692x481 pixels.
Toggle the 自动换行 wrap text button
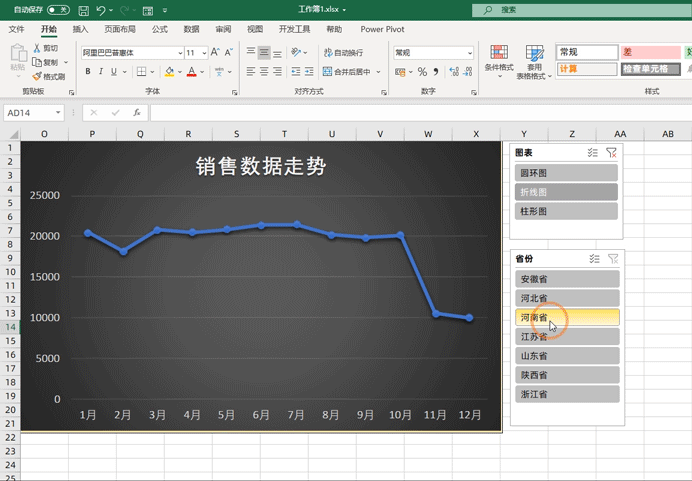(343, 53)
